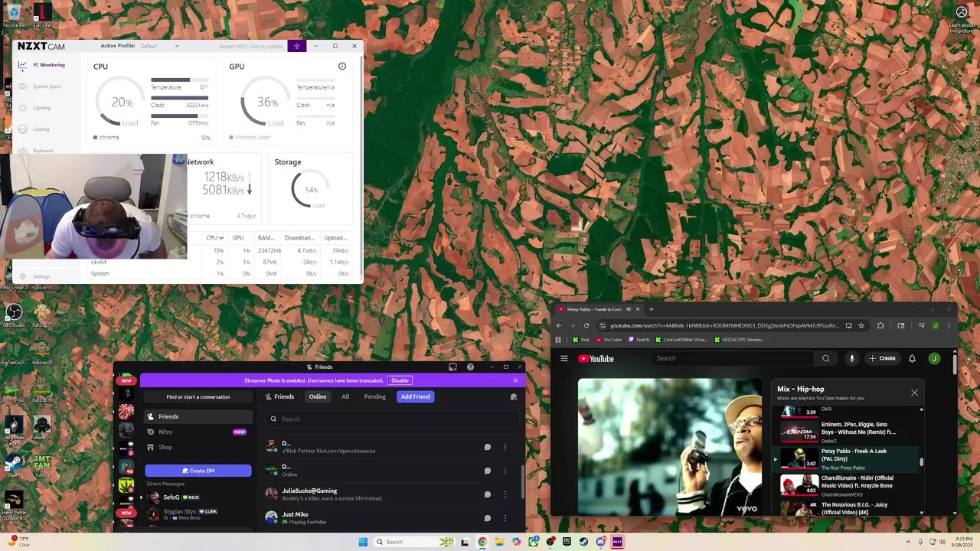Click the GPU column header in process table
The width and height of the screenshot is (980, 551).
(x=237, y=238)
